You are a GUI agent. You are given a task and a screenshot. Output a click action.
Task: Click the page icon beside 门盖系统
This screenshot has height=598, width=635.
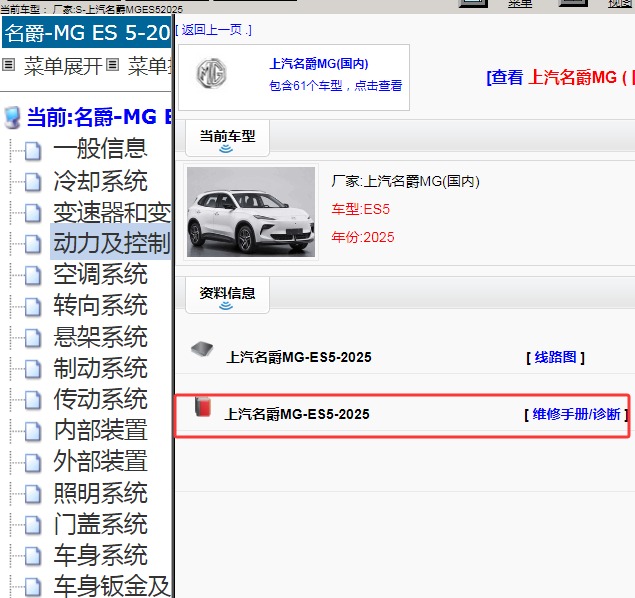pos(33,526)
